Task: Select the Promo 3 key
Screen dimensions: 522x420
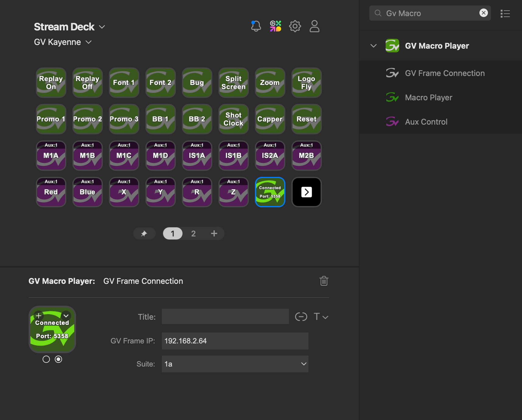Action: (x=124, y=119)
